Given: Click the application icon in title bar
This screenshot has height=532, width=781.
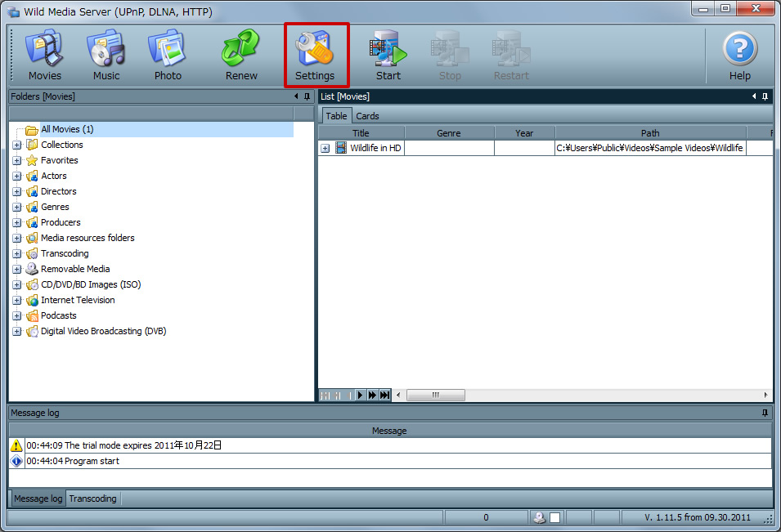Looking at the screenshot, I should pyautogui.click(x=13, y=11).
